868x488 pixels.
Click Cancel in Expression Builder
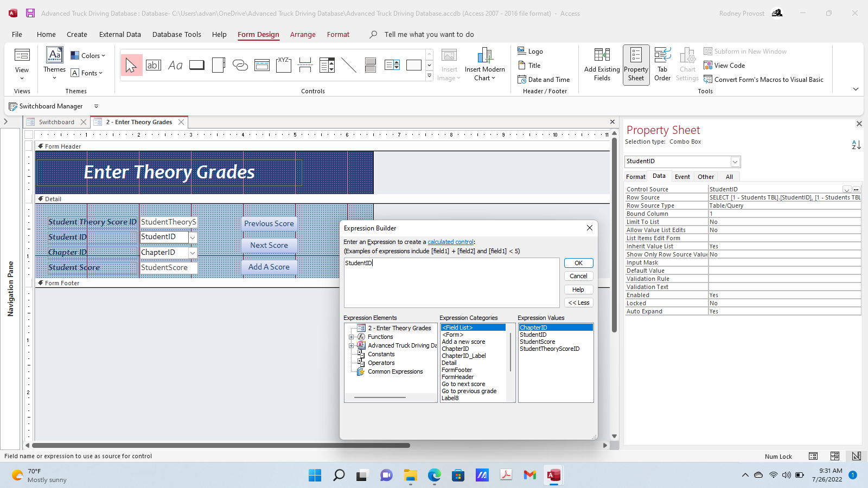578,276
